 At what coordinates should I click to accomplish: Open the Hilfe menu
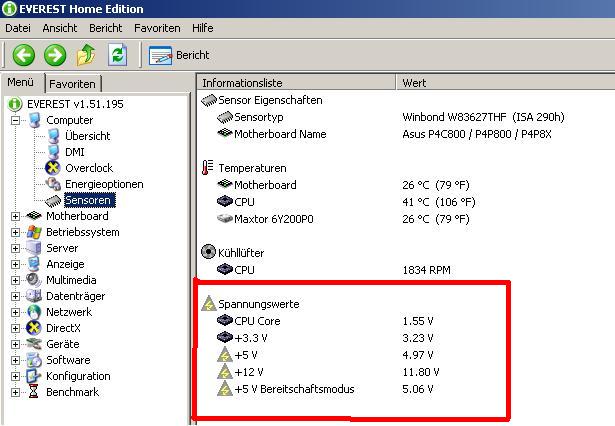point(203,28)
